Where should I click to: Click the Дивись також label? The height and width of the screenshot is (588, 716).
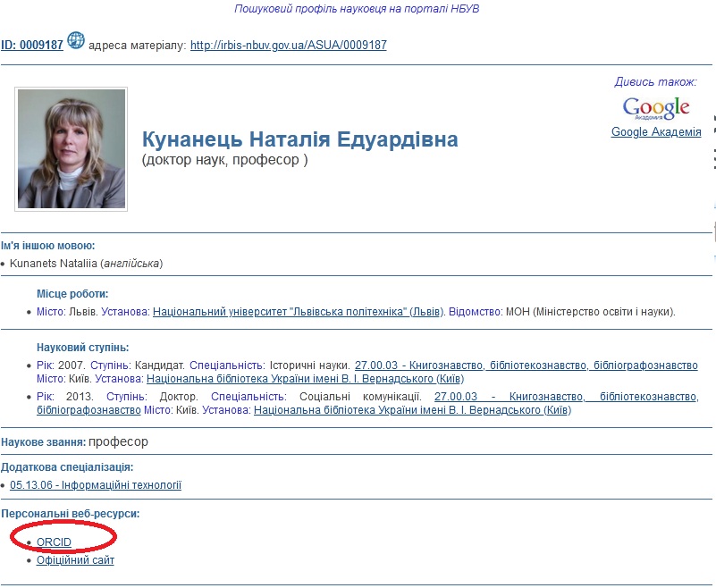(655, 81)
